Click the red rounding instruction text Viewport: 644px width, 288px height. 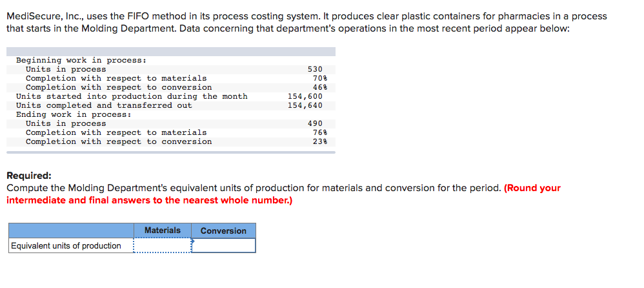coord(283,194)
